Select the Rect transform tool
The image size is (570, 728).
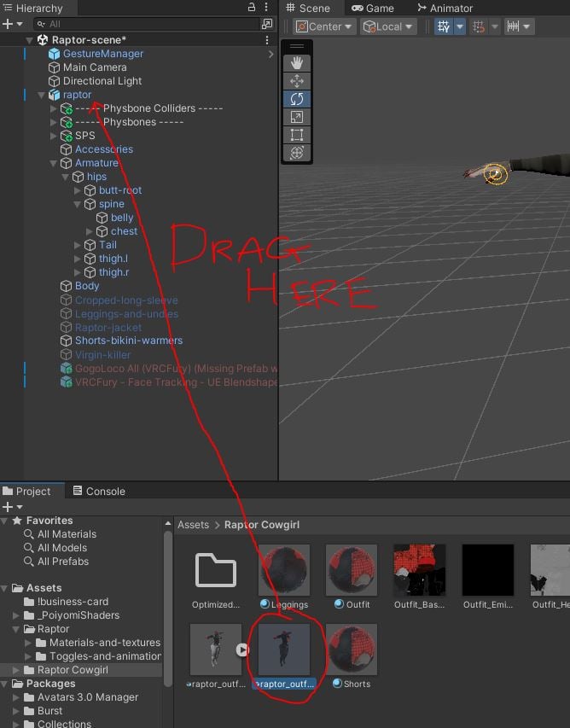pos(297,135)
